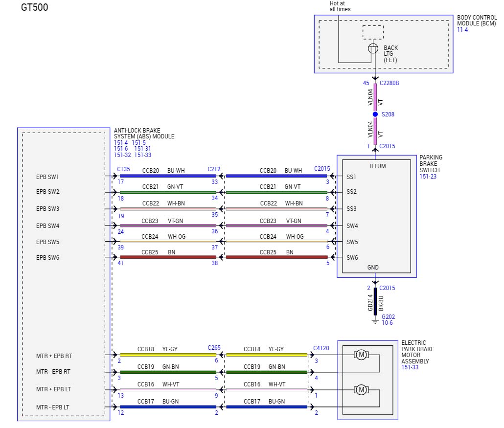Viewport: 504px width, 428px height.
Task: Click the ground symbol below G202 wire
Action: [x=375, y=321]
